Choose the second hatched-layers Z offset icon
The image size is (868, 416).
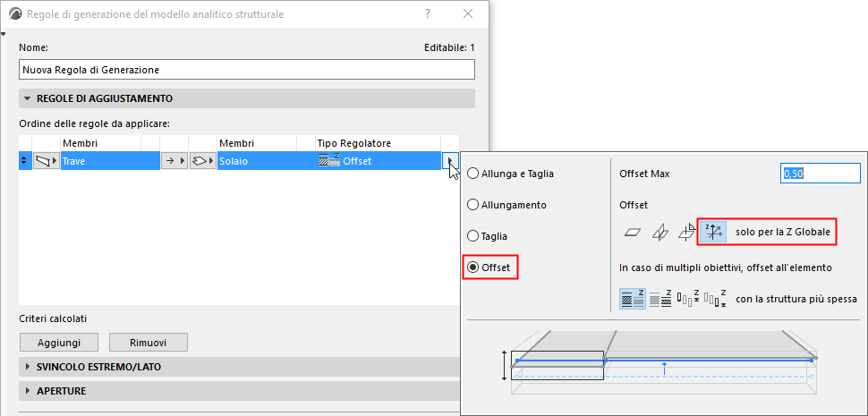(x=660, y=300)
